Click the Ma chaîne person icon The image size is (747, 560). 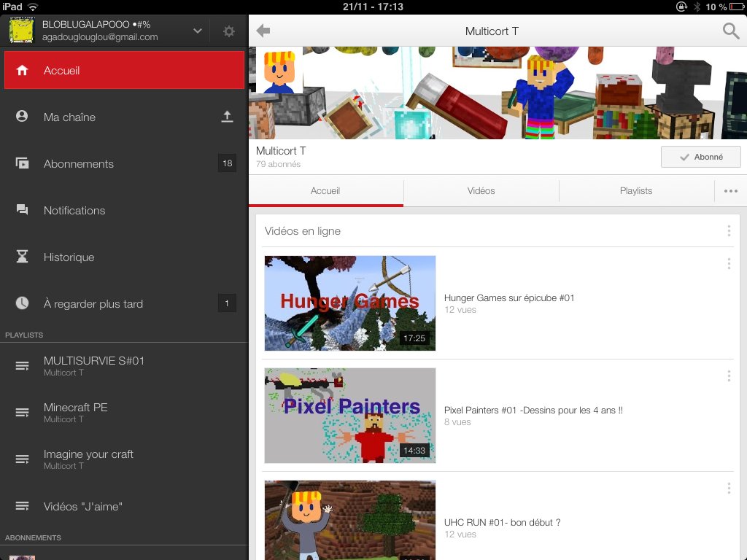22,116
